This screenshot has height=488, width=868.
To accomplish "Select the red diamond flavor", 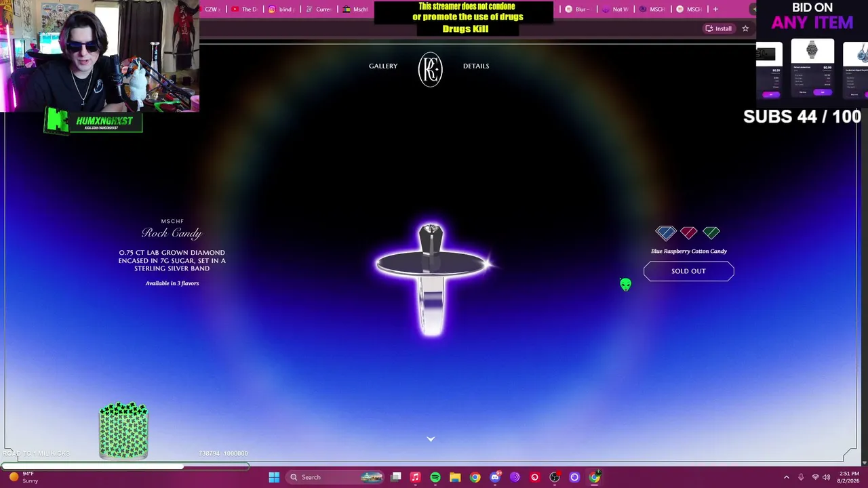I will 689,232.
